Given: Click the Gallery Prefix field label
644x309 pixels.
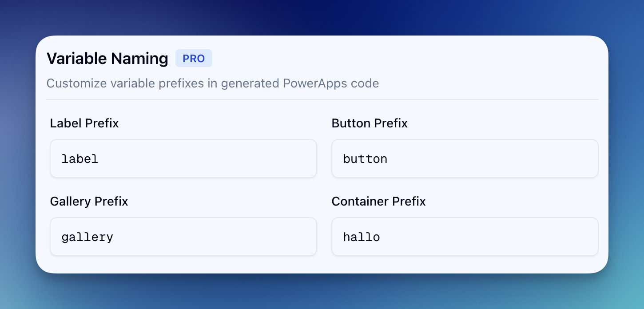Looking at the screenshot, I should (89, 202).
